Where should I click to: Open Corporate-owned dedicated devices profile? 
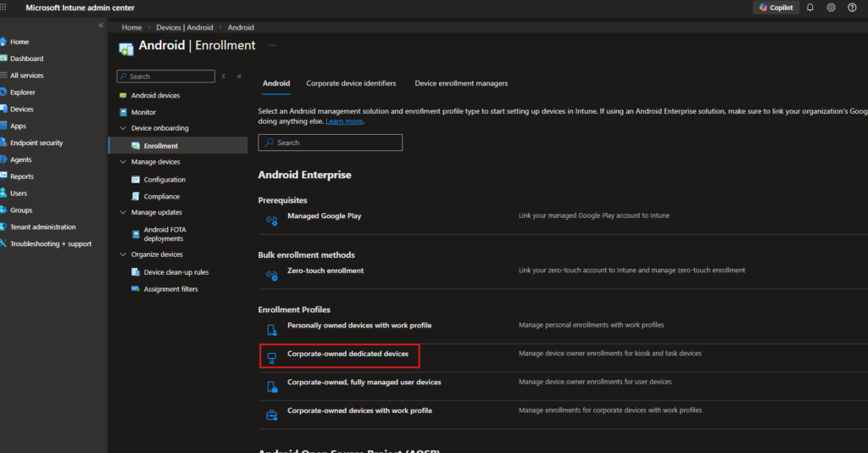[x=347, y=354]
